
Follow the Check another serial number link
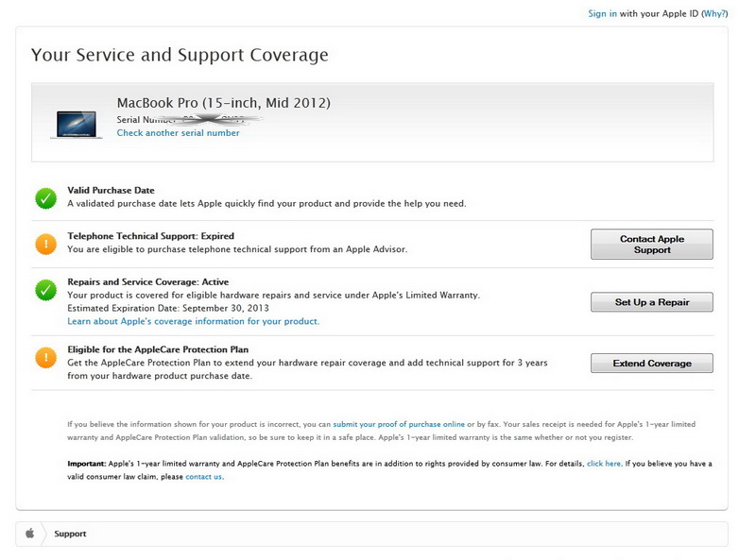pos(178,133)
